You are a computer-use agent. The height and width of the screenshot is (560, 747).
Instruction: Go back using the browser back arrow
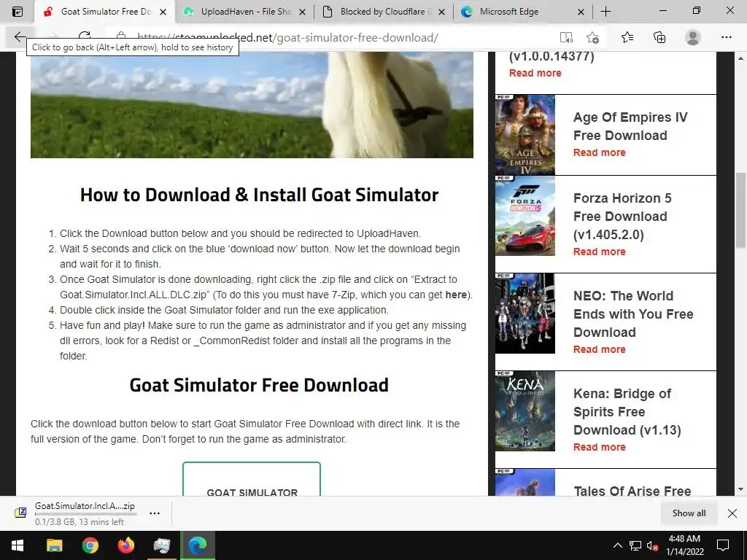coord(20,36)
